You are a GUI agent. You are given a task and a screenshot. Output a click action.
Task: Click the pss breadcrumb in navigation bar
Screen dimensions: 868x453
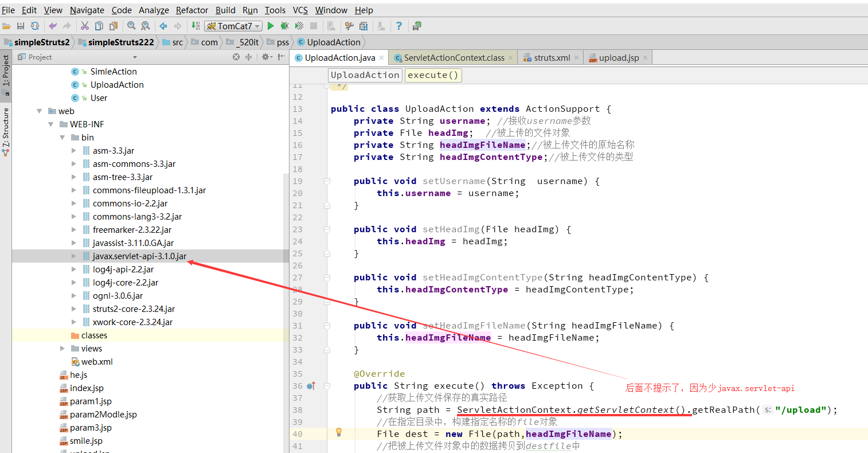click(283, 42)
